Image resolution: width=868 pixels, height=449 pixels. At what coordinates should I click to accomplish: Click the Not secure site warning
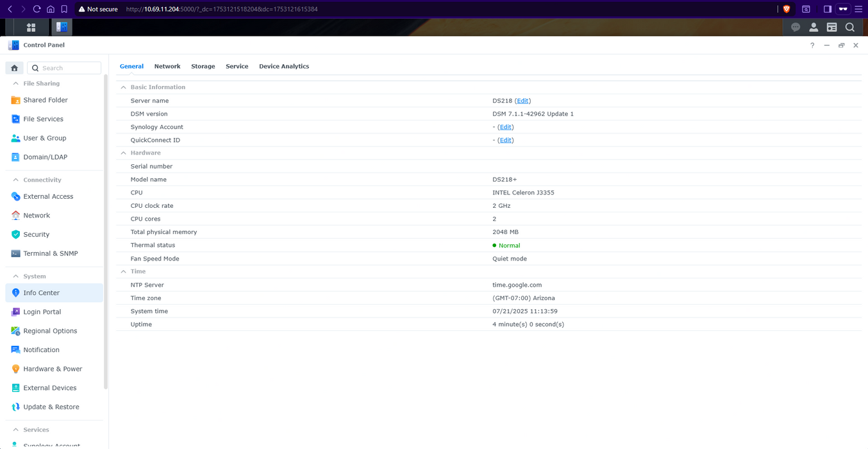click(98, 10)
